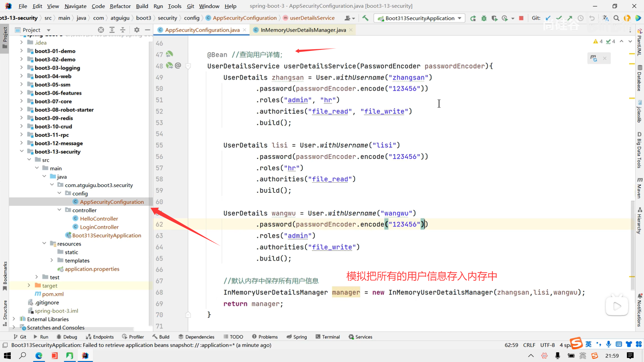The width and height of the screenshot is (644, 362).
Task: Toggle the Maven tool window stripe
Action: pos(639,188)
